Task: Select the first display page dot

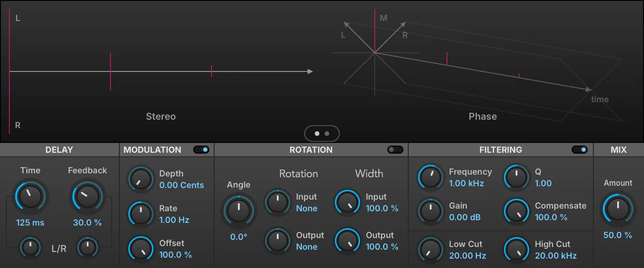Action: tap(317, 133)
